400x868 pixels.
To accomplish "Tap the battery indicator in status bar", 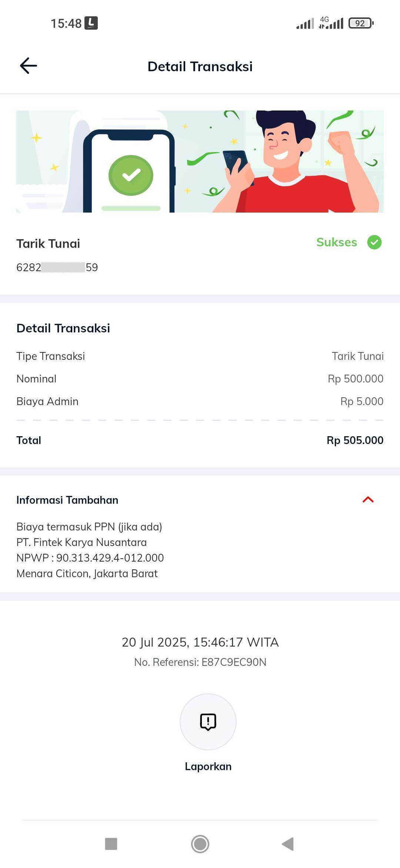I will click(361, 23).
